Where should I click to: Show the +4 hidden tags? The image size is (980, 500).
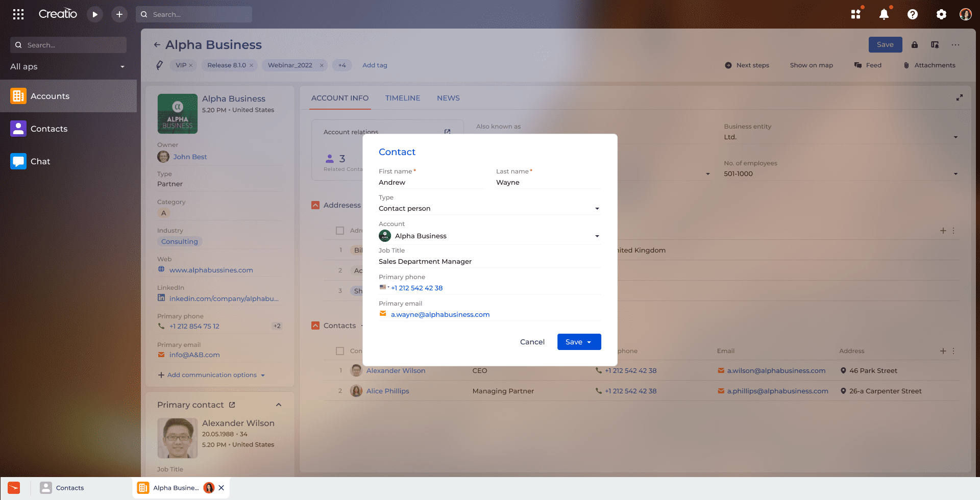(x=342, y=65)
